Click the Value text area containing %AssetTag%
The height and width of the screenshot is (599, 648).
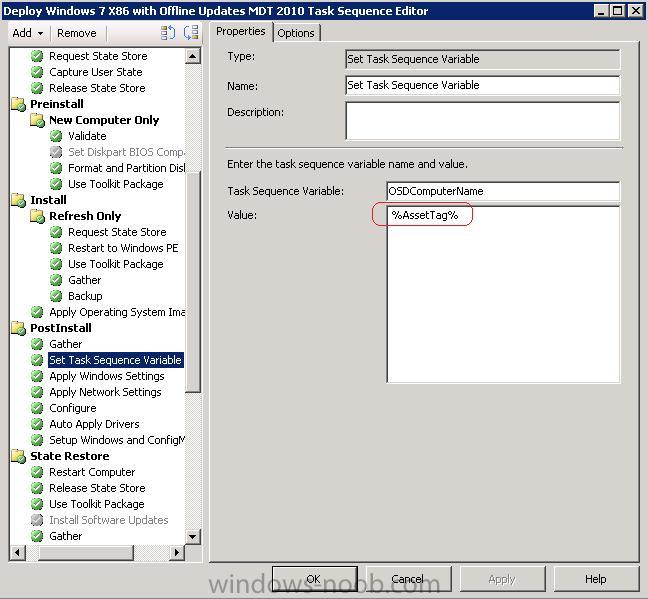[x=503, y=294]
